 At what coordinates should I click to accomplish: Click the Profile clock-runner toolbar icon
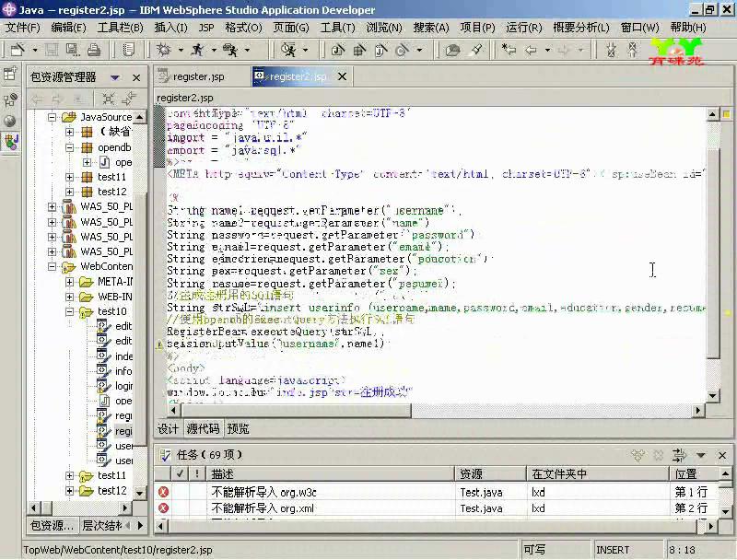click(288, 50)
